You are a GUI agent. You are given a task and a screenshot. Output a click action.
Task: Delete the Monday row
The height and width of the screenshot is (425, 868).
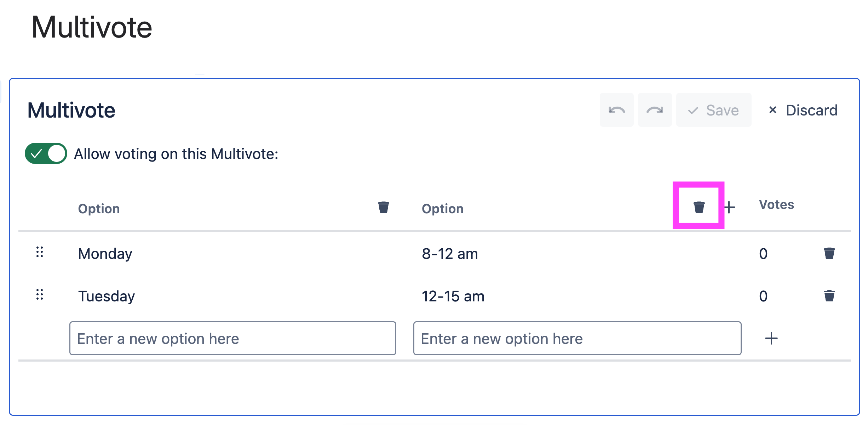click(x=829, y=254)
